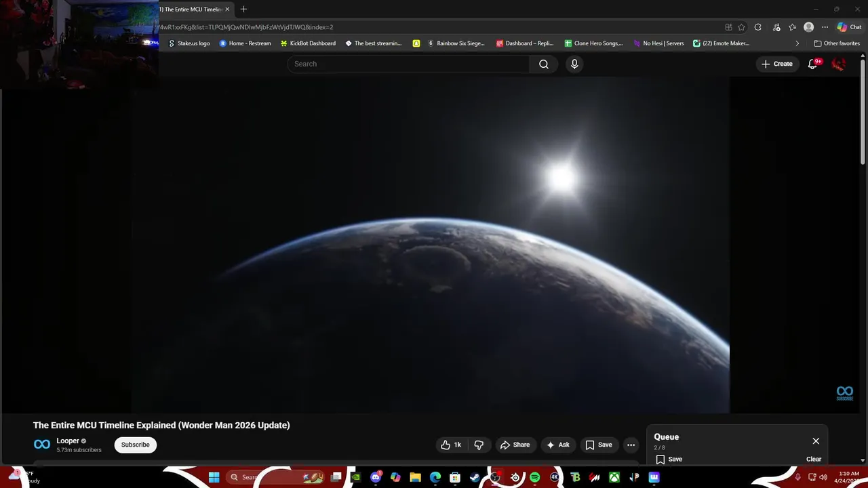Save the queue as playlist

click(669, 459)
